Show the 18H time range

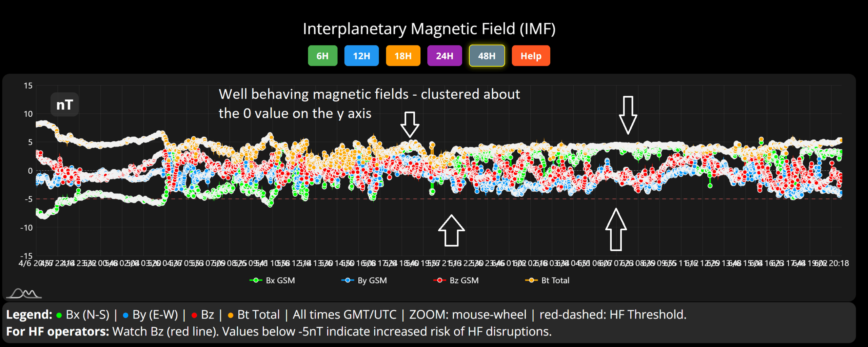(403, 56)
